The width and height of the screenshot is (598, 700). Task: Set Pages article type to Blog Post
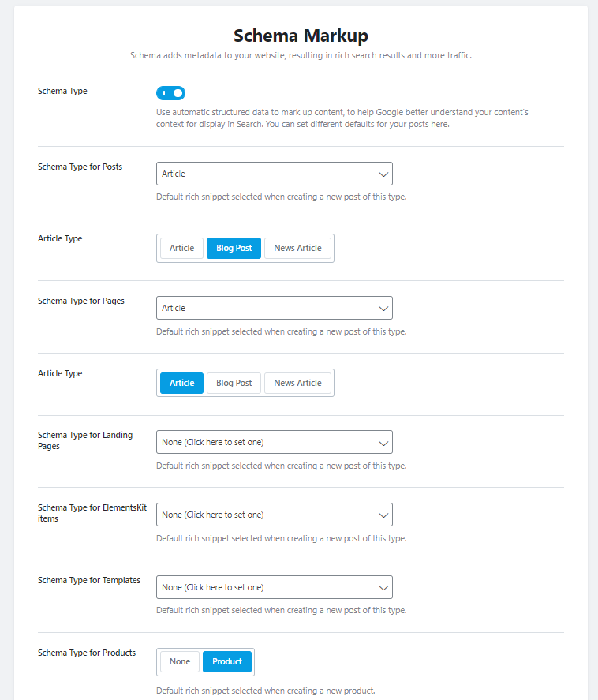pos(234,383)
